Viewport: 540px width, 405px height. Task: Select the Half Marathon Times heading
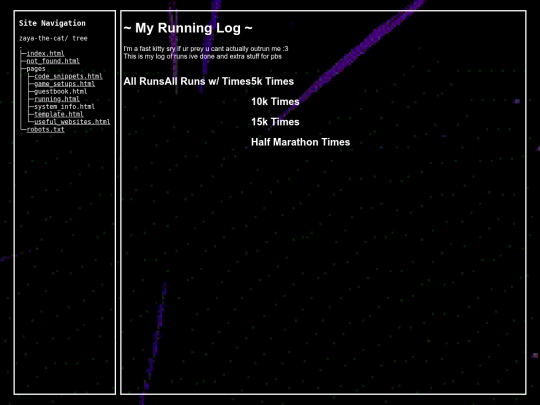300,142
